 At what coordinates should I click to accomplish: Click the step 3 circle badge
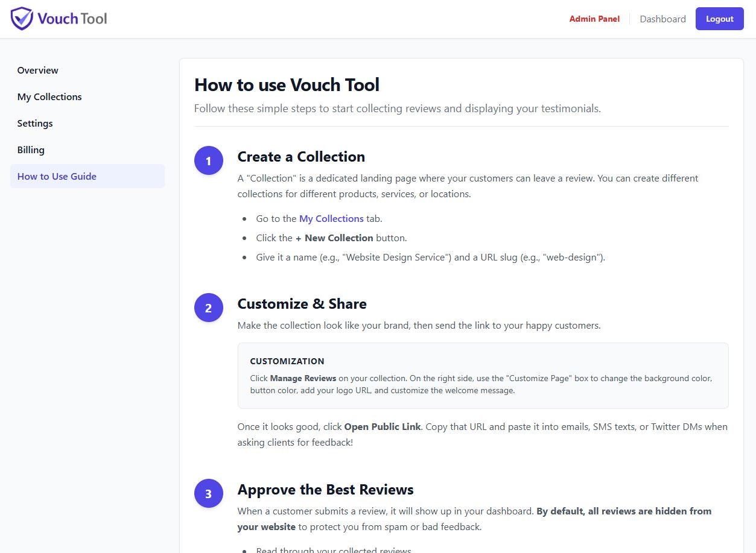[208, 493]
